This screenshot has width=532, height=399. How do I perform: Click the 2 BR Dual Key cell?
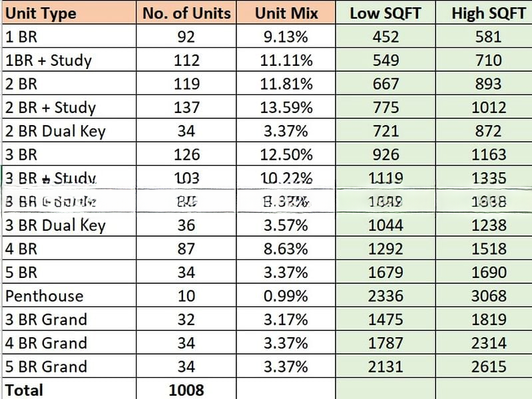point(55,131)
